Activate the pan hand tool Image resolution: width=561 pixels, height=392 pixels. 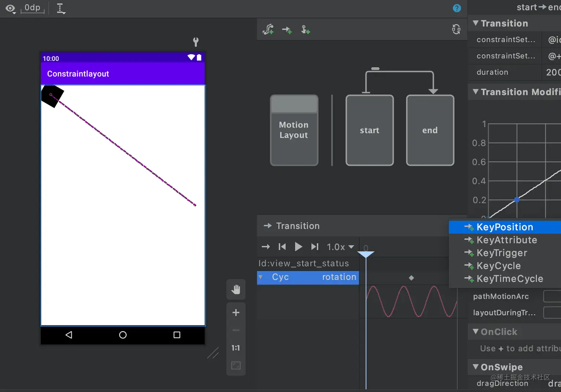pos(236,289)
